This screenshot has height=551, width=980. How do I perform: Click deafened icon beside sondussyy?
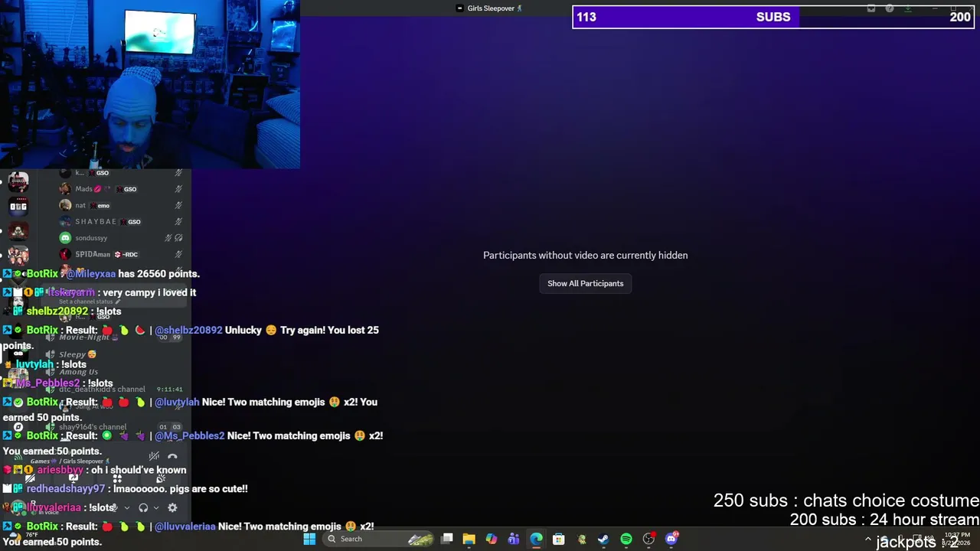[x=178, y=238]
